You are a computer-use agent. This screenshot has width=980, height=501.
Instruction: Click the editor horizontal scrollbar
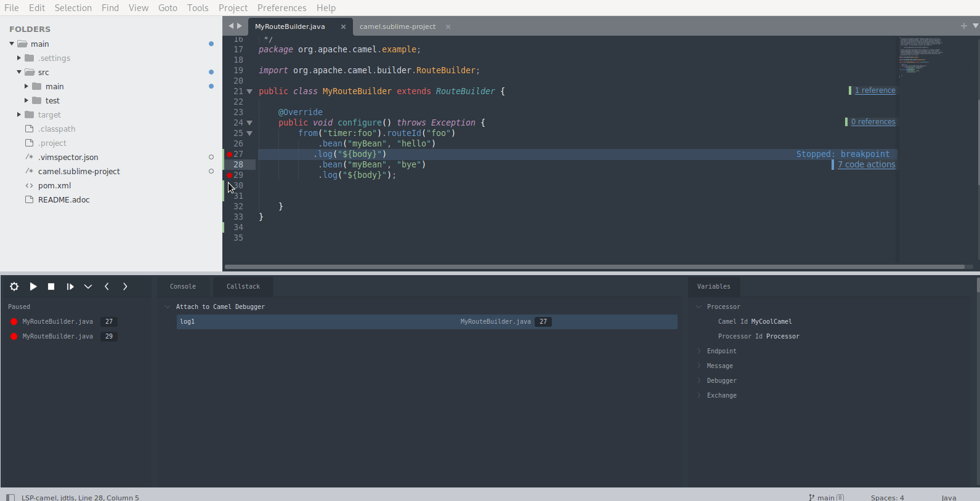click(594, 267)
